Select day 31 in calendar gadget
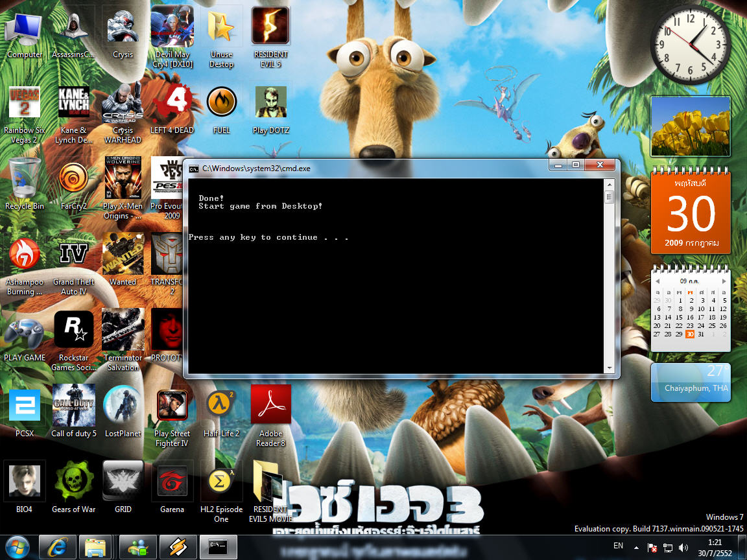 (701, 334)
